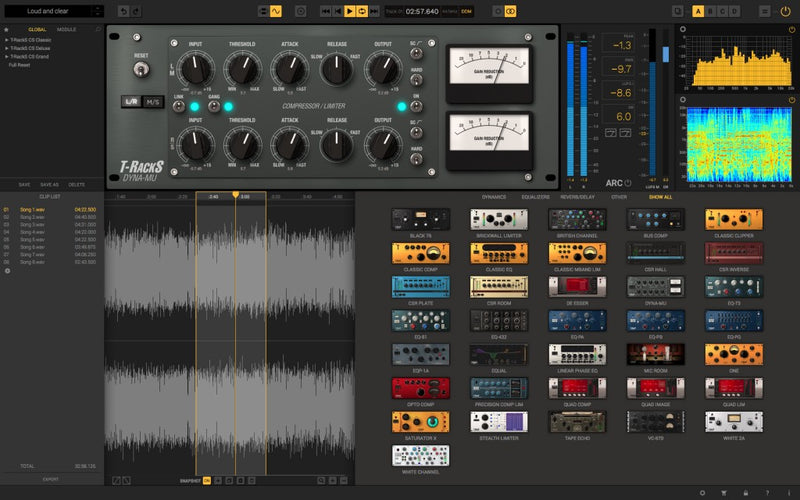The image size is (800, 500).
Task: Flip the Gang toggle switch
Action: click(x=212, y=107)
